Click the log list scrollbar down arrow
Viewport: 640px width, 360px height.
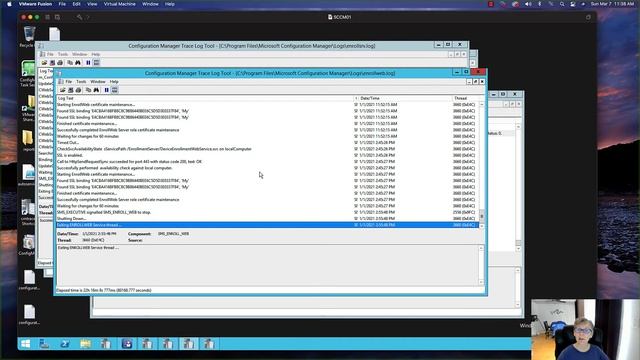click(x=482, y=225)
